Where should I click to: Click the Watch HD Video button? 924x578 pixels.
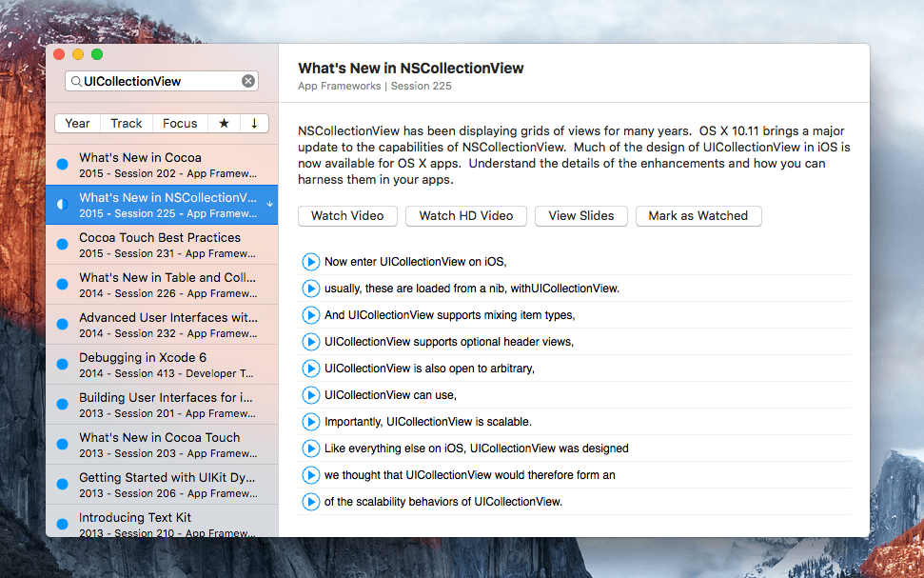[x=466, y=216]
